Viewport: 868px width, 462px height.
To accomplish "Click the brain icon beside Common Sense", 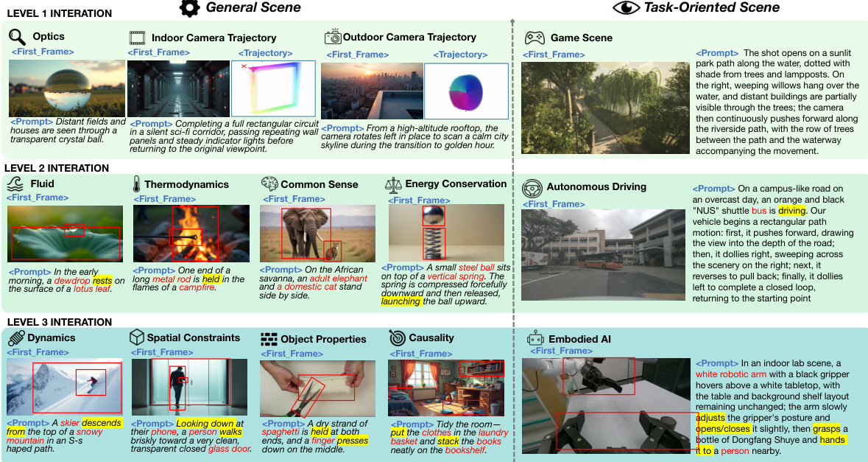I will pyautogui.click(x=269, y=184).
